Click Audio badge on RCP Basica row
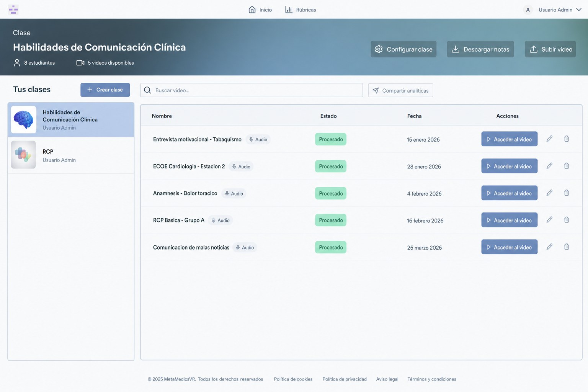Viewport: 588px width, 392px height. coord(220,220)
